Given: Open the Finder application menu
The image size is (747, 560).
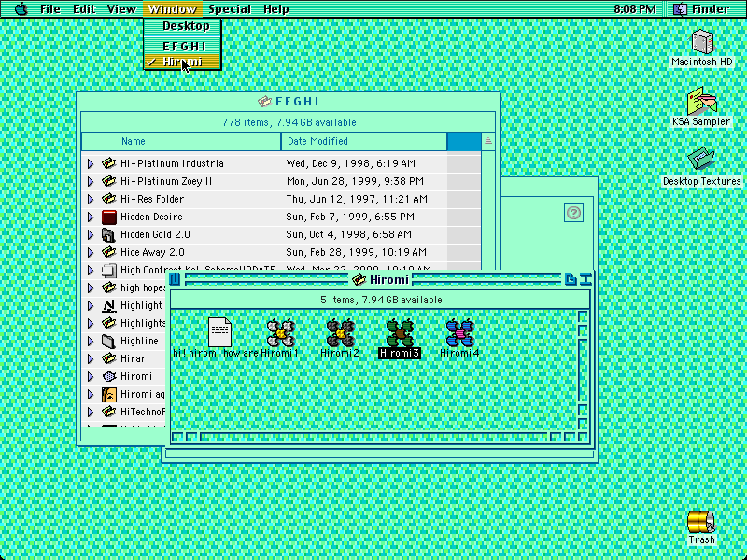Looking at the screenshot, I should click(701, 8).
